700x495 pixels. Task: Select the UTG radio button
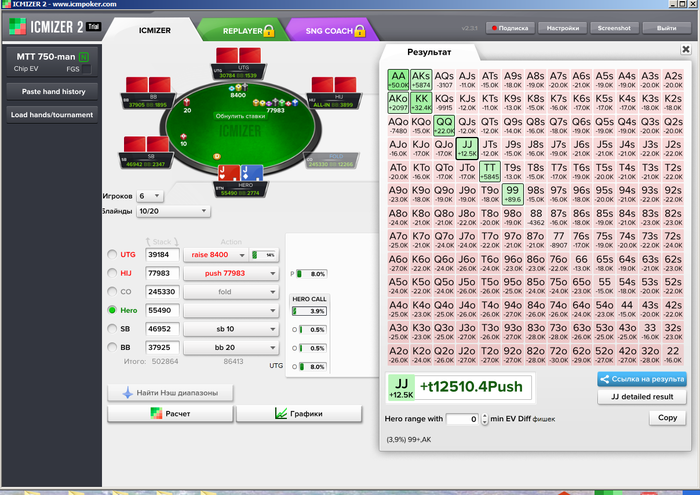(x=112, y=254)
